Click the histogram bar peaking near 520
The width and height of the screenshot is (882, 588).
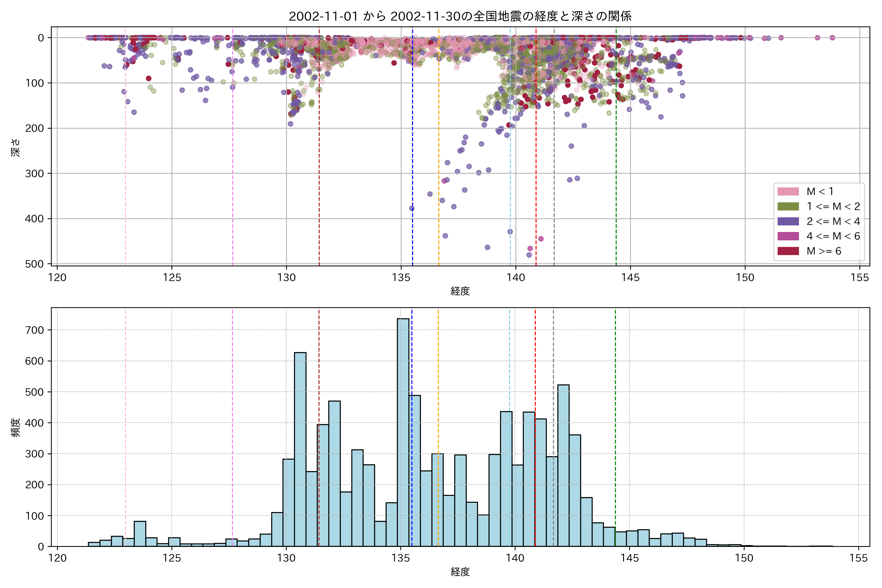click(563, 465)
